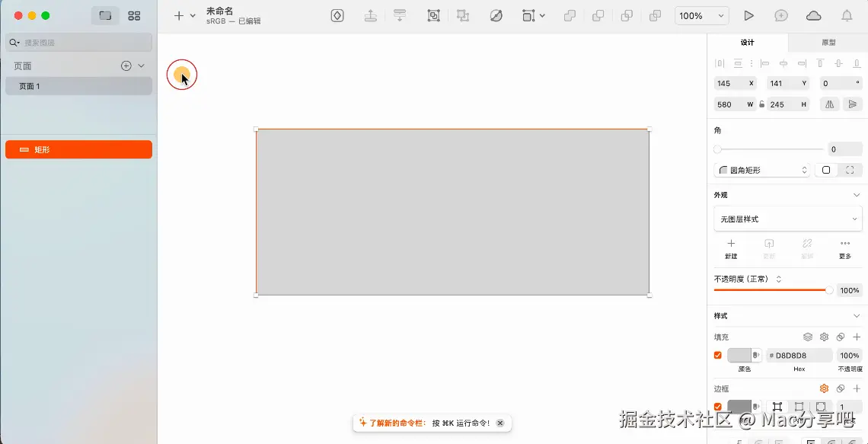Add a new fill with the plus
The image size is (868, 444).
[x=857, y=337]
